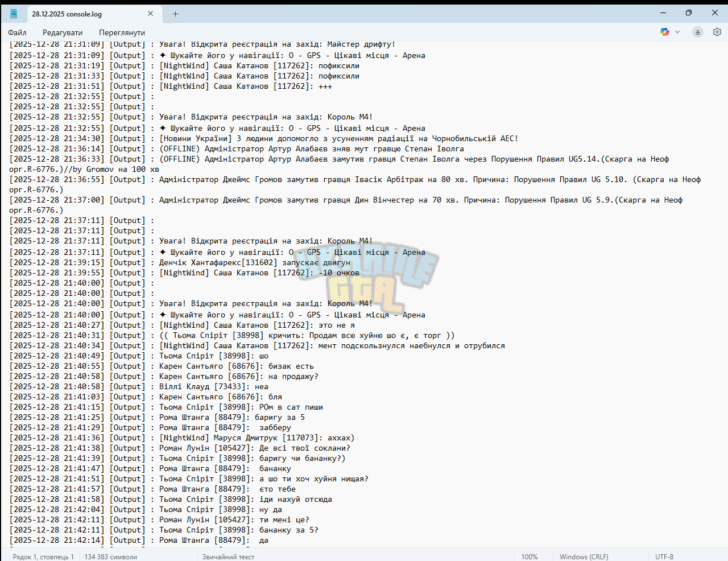728x561 pixels.
Task: Click the line 'Віллі Клауд [73433]: неа'
Action: point(139,386)
